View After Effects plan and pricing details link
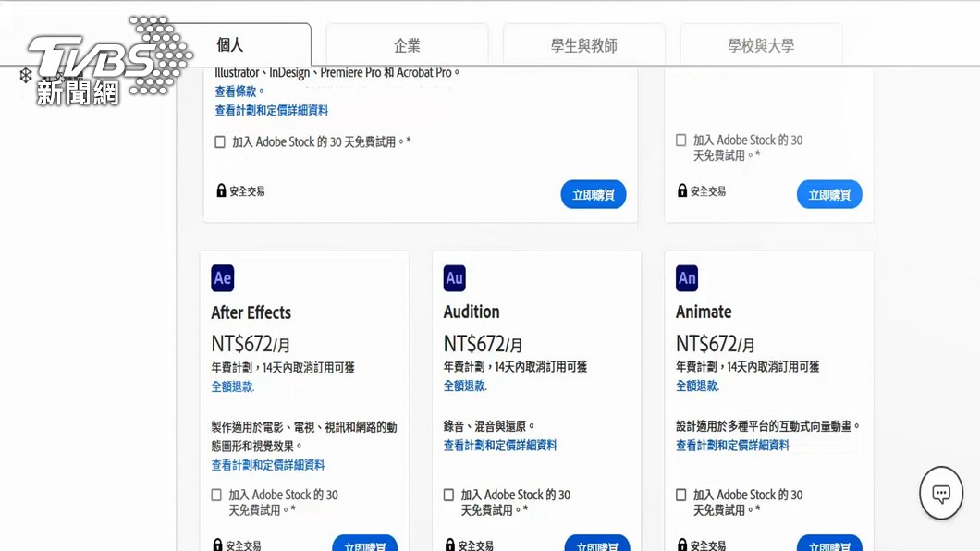This screenshot has width=980, height=551. tap(267, 465)
